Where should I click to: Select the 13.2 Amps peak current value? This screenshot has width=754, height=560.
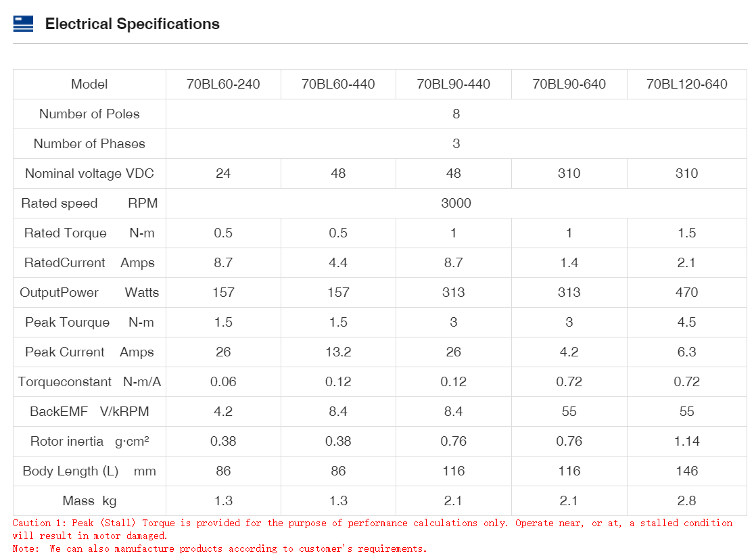[x=338, y=352]
